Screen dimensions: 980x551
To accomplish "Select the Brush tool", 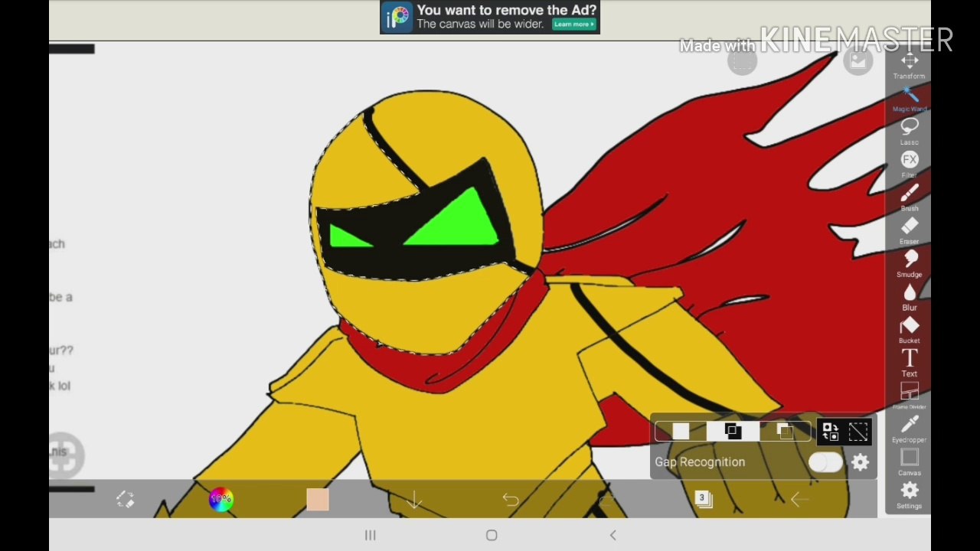I will point(909,198).
